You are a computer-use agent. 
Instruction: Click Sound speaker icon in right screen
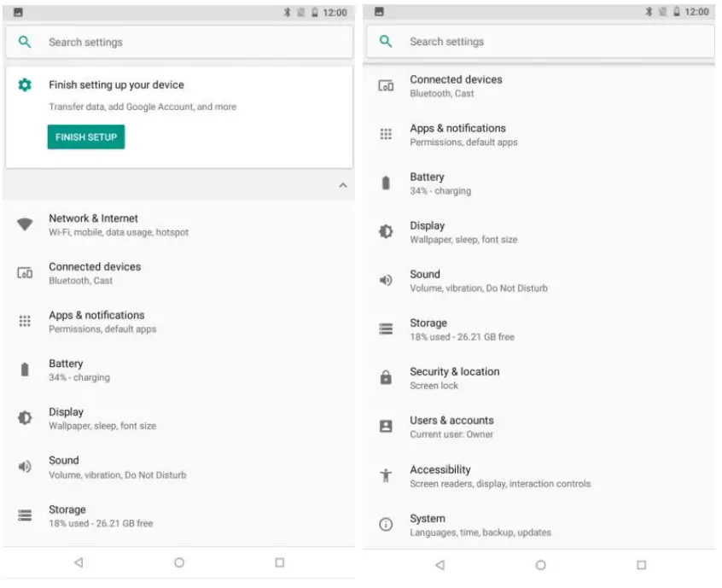[x=386, y=280]
